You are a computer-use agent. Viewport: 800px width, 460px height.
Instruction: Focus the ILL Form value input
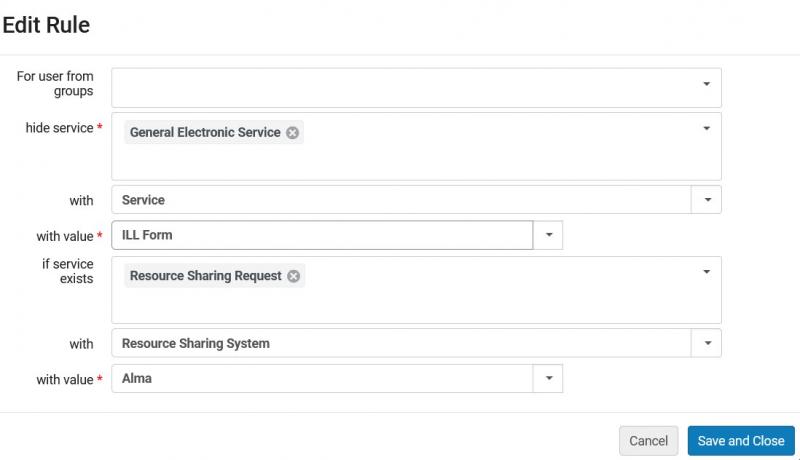click(x=322, y=235)
